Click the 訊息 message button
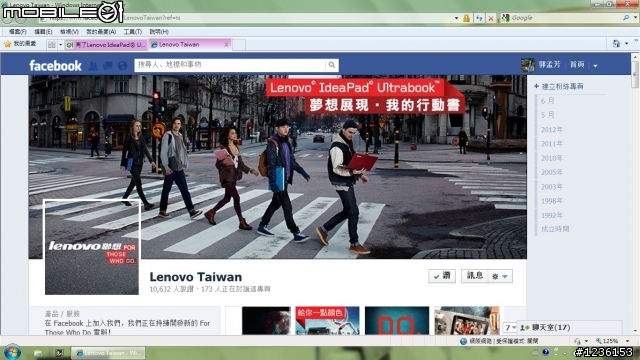The image size is (640, 360). coord(475,276)
